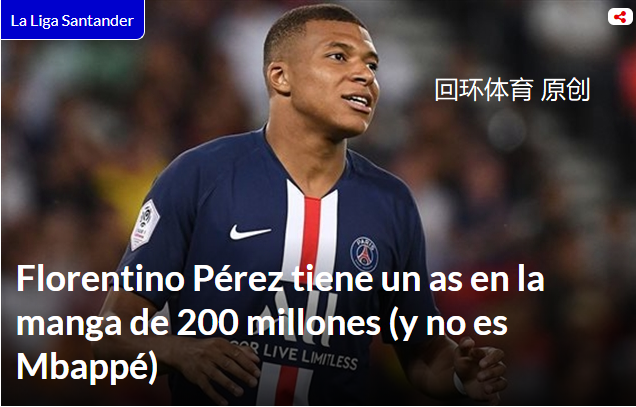
Task: Click the Nike swoosh logo on the jersey
Action: point(249,232)
